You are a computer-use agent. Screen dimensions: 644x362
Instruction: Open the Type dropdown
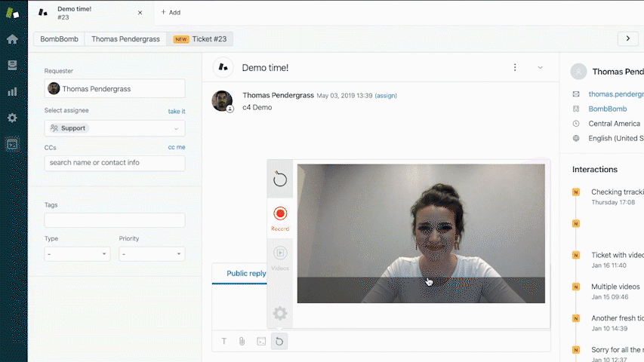(x=77, y=254)
